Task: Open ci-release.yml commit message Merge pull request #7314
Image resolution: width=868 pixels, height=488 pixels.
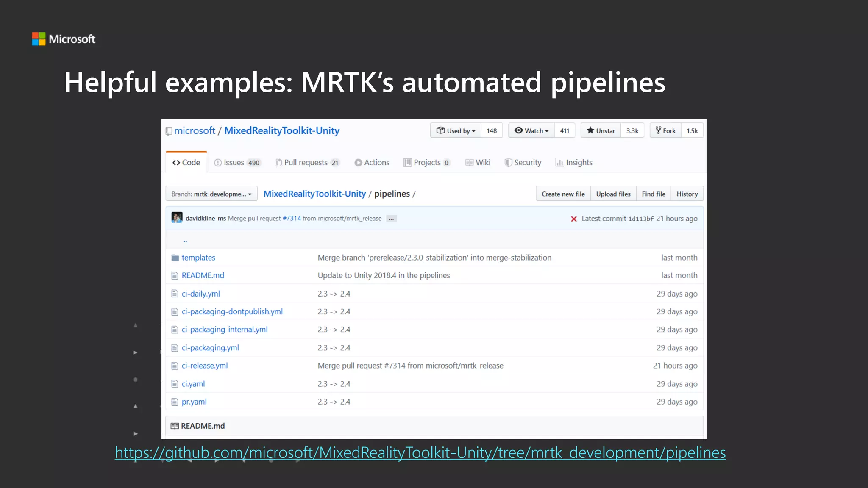Action: [x=411, y=366]
